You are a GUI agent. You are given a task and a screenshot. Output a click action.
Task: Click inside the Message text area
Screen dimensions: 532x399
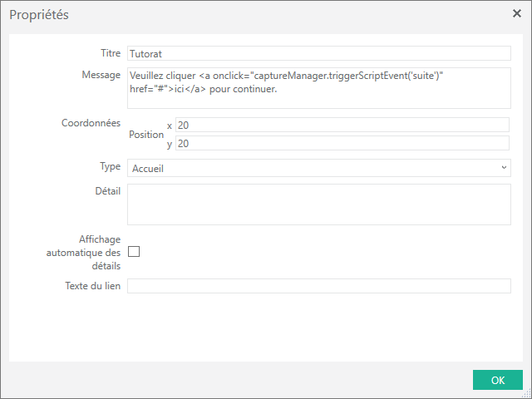tap(318, 88)
